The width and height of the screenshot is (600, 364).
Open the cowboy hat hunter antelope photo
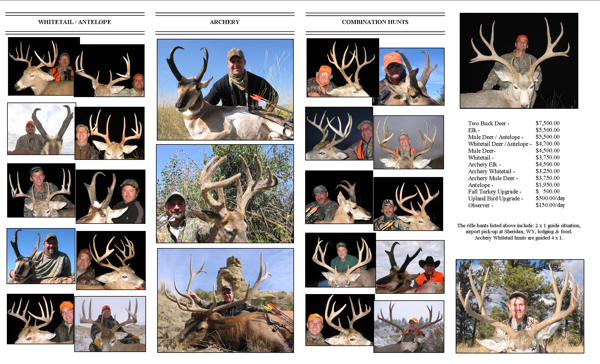pyautogui.click(x=410, y=267)
